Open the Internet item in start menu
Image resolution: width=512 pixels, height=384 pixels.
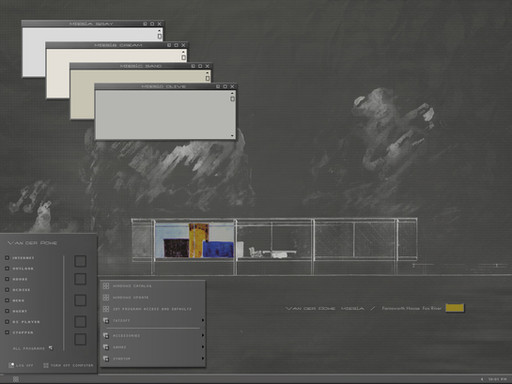click(x=20, y=258)
